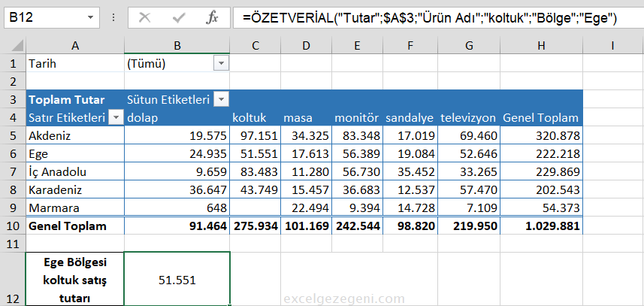Click cell with value 97.151
Image resolution: width=644 pixels, height=306 pixels.
click(x=255, y=135)
